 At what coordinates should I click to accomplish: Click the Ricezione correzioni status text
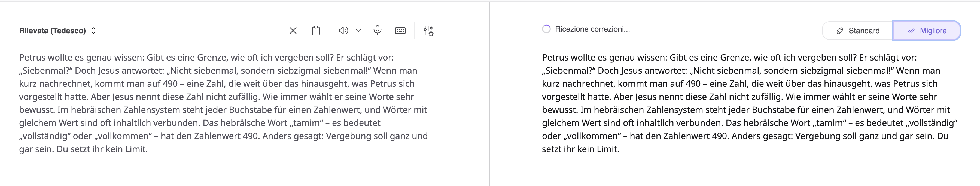[x=592, y=29]
